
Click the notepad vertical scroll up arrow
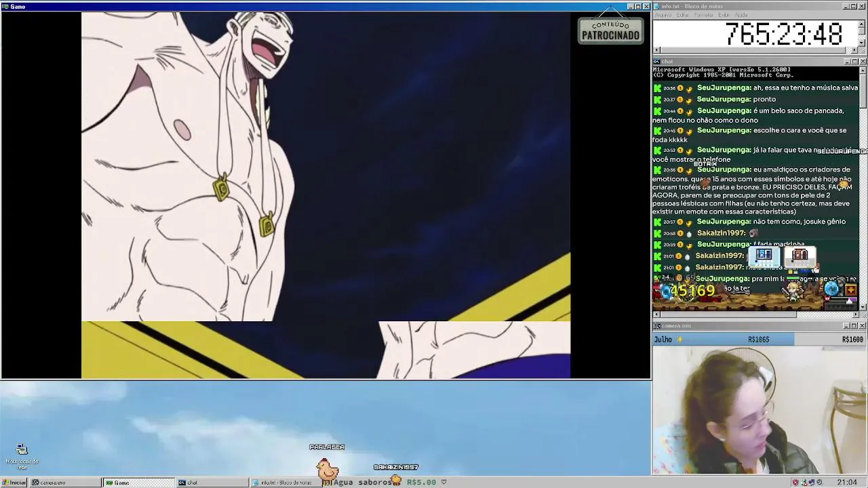coord(863,23)
